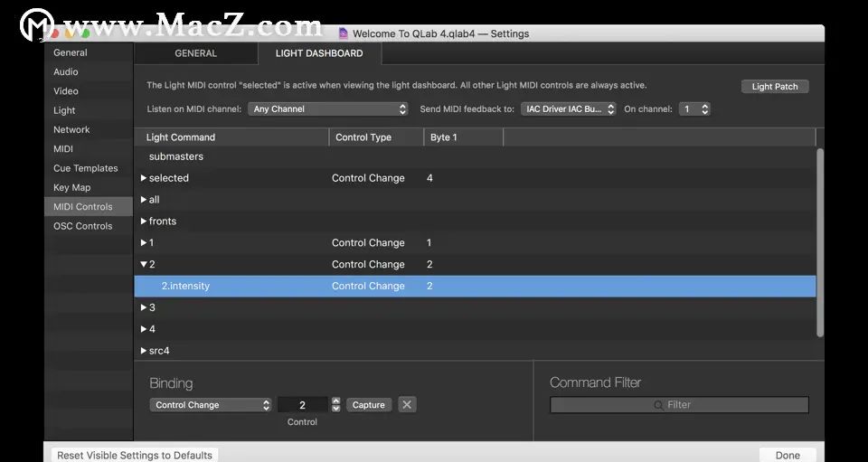Expand light 4 row
Viewport: 868px width, 462px height.
(144, 329)
